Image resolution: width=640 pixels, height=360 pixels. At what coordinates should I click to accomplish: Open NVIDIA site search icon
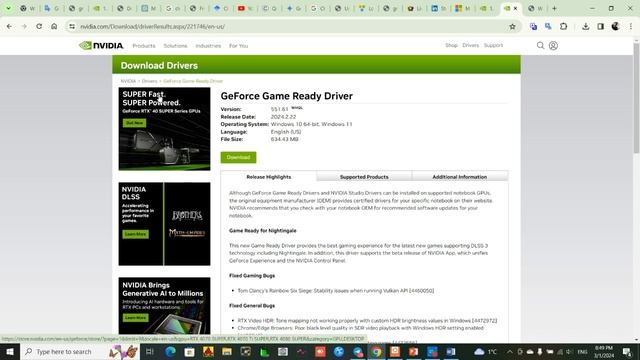pos(540,45)
